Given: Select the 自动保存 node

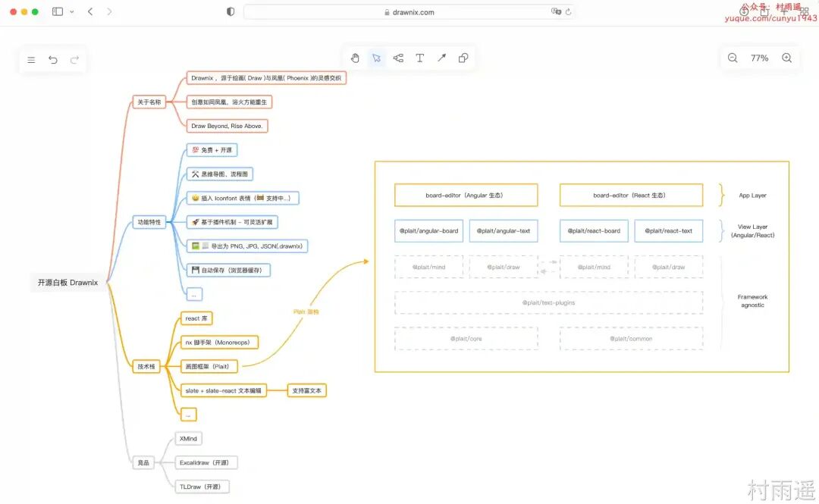Looking at the screenshot, I should pyautogui.click(x=228, y=270).
